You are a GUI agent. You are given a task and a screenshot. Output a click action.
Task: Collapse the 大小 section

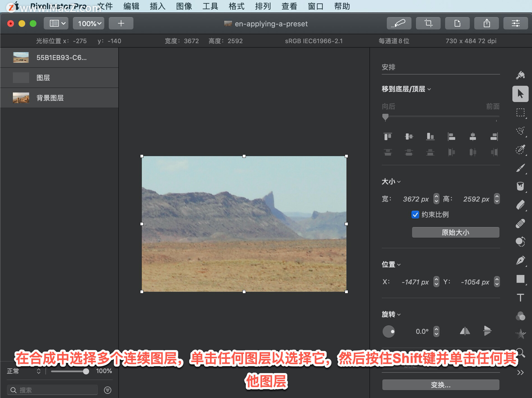tap(391, 182)
